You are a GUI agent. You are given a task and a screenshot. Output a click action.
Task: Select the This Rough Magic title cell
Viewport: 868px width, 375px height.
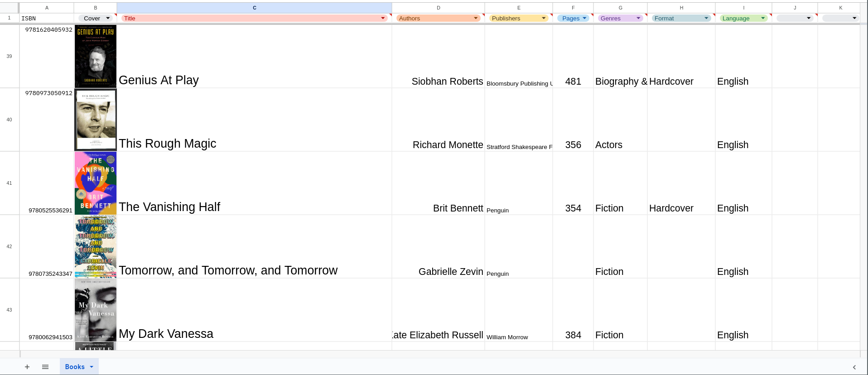point(254,120)
